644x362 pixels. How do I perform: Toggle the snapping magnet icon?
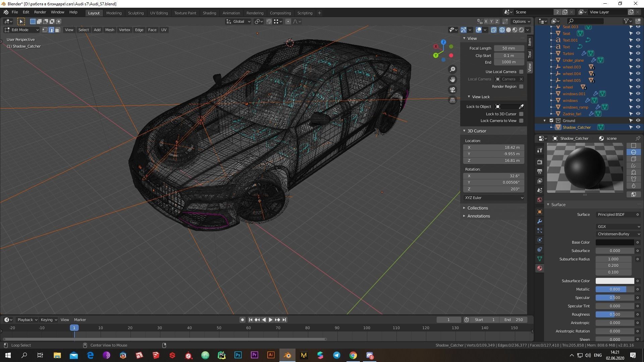(x=269, y=21)
